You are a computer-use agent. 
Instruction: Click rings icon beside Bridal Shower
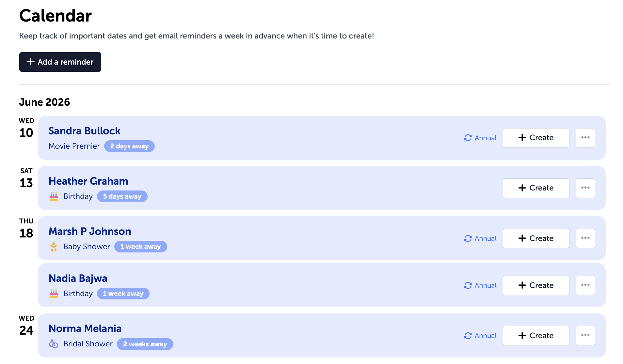[x=54, y=344]
